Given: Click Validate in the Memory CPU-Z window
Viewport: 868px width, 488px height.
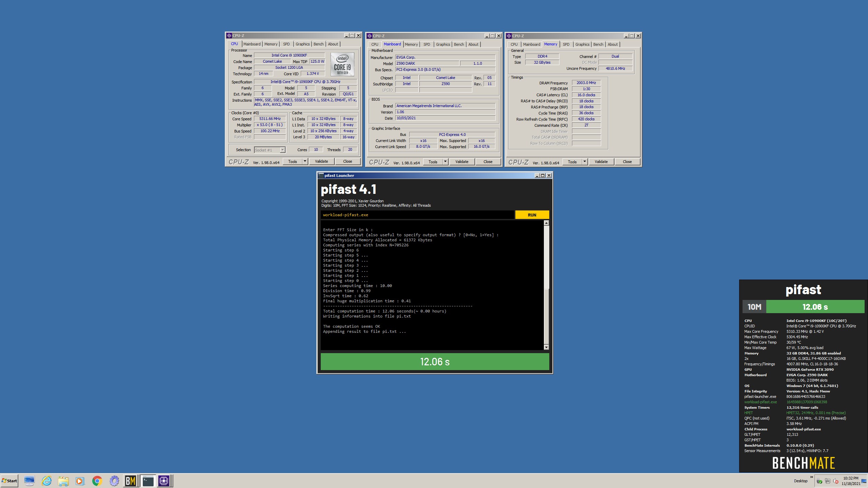Looking at the screenshot, I should click(x=601, y=162).
